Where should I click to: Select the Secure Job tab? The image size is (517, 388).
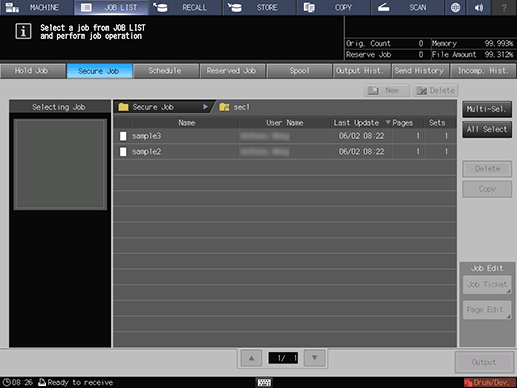point(99,71)
